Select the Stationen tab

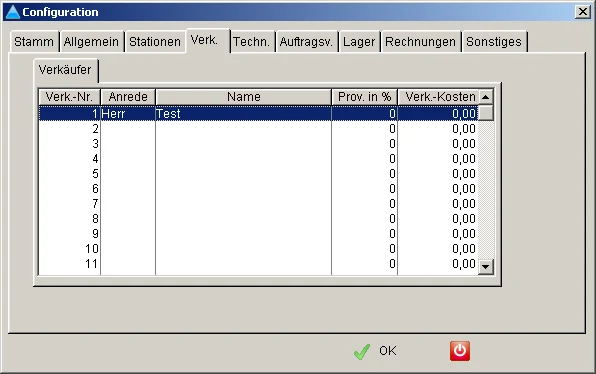[x=155, y=41]
